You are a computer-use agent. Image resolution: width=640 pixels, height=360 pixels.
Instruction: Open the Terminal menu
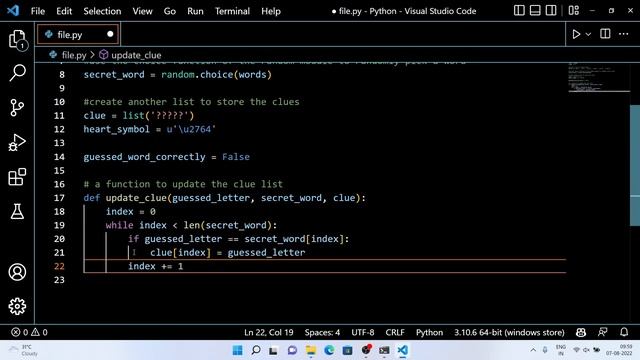tap(232, 11)
